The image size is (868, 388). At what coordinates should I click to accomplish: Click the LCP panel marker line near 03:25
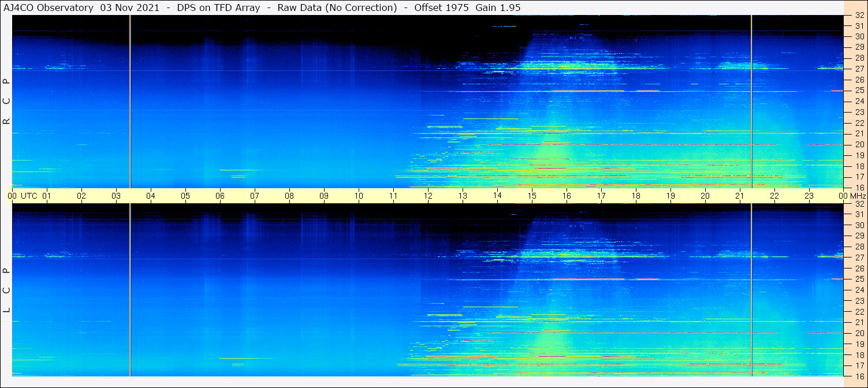pyautogui.click(x=130, y=290)
